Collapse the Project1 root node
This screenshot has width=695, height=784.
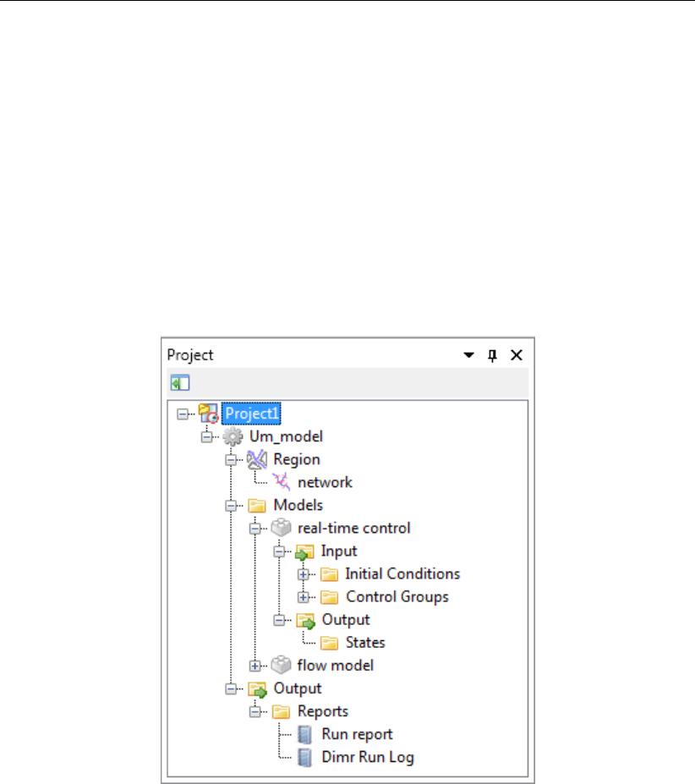tap(183, 414)
